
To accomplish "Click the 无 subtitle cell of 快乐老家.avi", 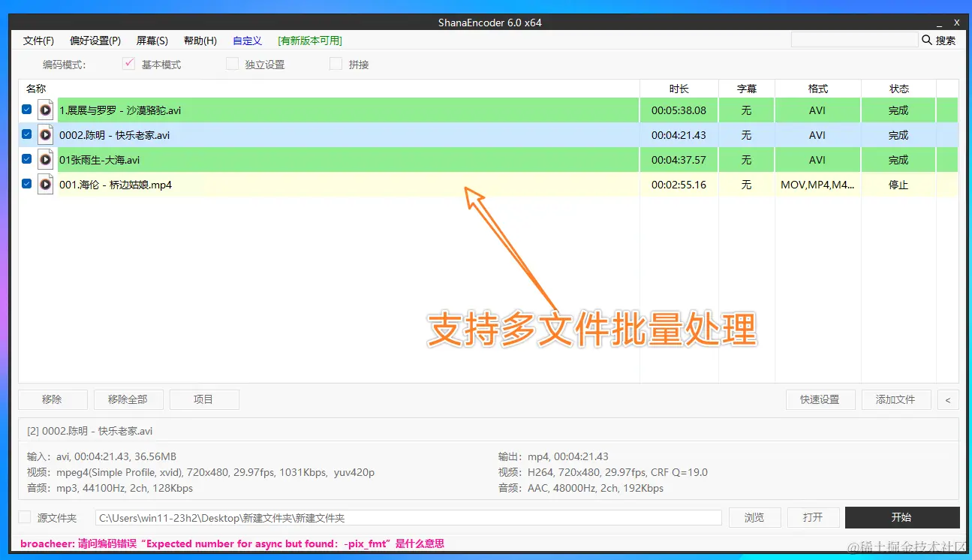I will [746, 135].
